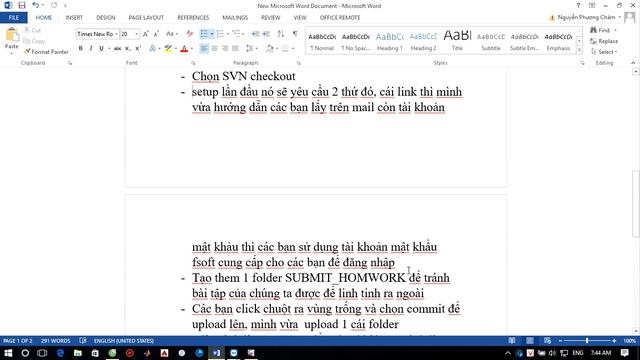This screenshot has height=360, width=640.
Task: Switch to REFERENCES tab
Action: [193, 18]
